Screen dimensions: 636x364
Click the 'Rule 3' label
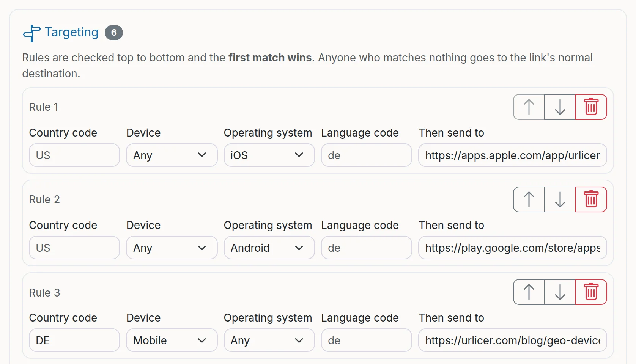coord(44,293)
